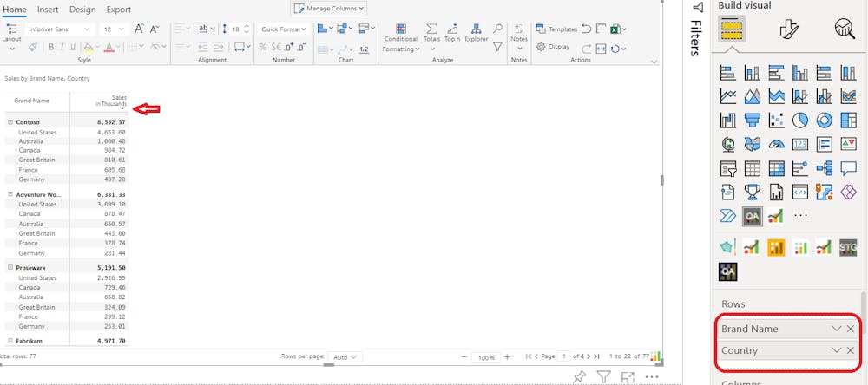Click the undo arrow icon
The width and height of the screenshot is (868, 385).
point(586,29)
